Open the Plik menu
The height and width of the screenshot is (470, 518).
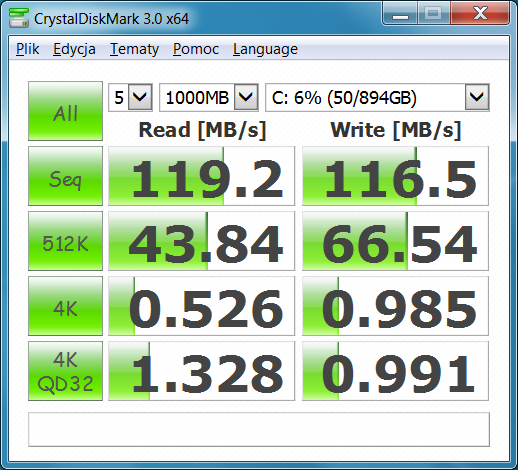(28, 49)
